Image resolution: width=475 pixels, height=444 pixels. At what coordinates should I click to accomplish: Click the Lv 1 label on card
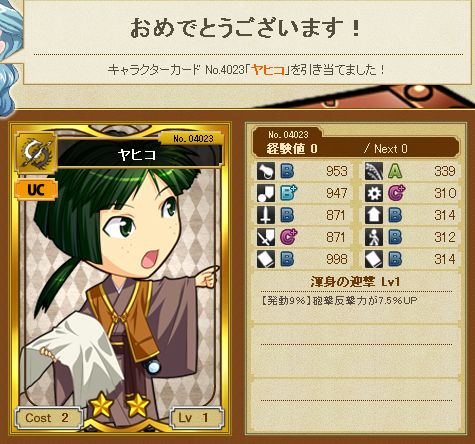[197, 418]
